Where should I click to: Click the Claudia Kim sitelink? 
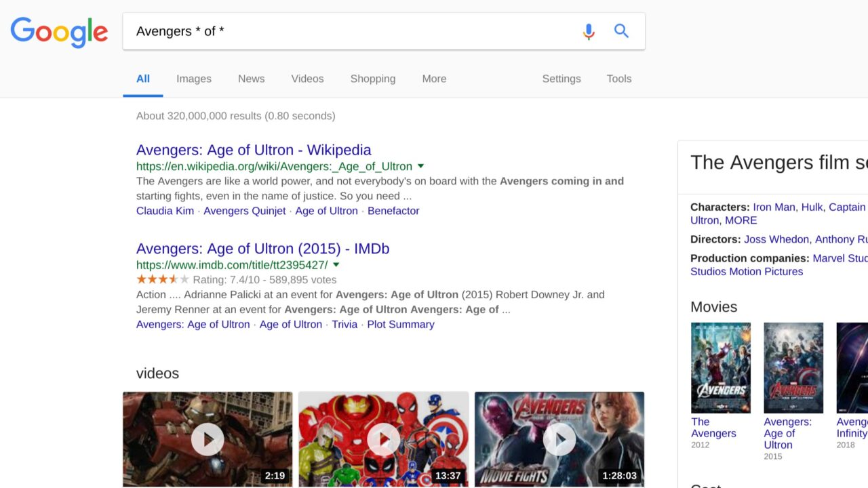tap(164, 211)
